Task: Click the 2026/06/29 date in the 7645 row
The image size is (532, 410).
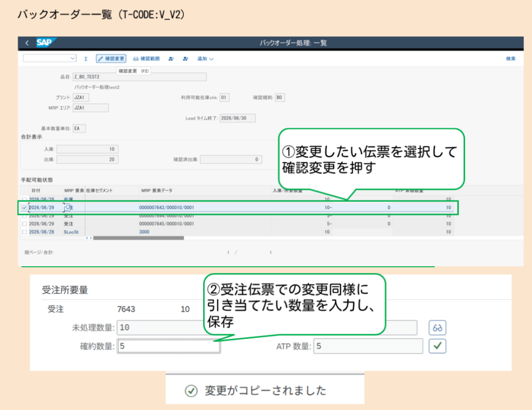Action: [x=42, y=224]
